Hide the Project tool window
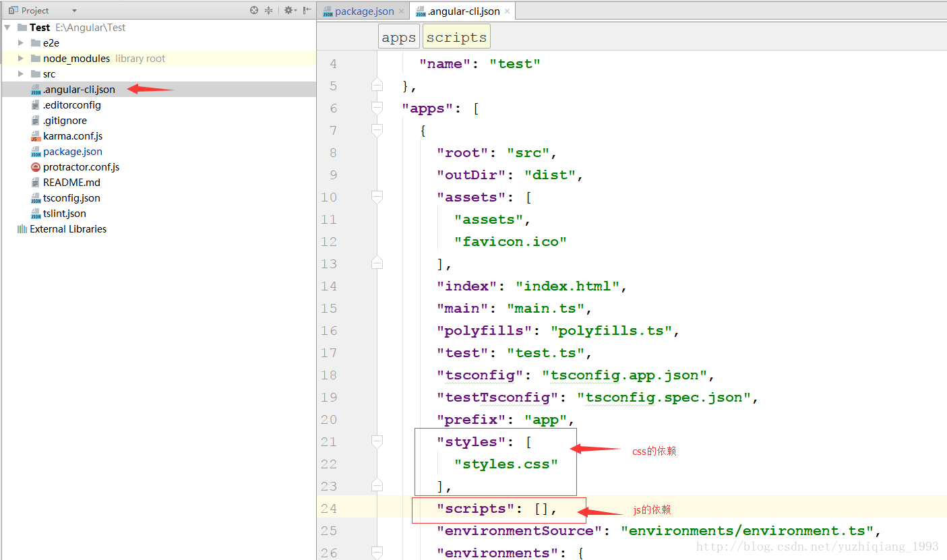The height and width of the screenshot is (560, 947). (307, 10)
